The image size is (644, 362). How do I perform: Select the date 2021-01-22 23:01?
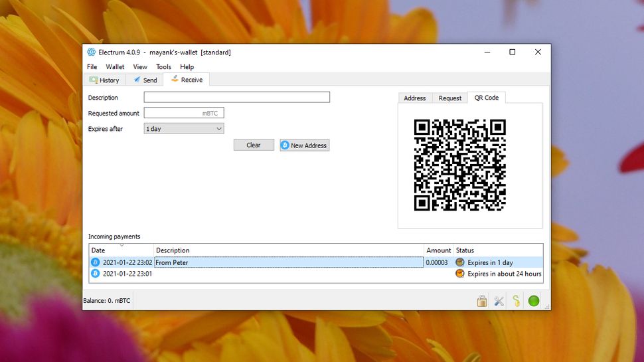pyautogui.click(x=127, y=274)
